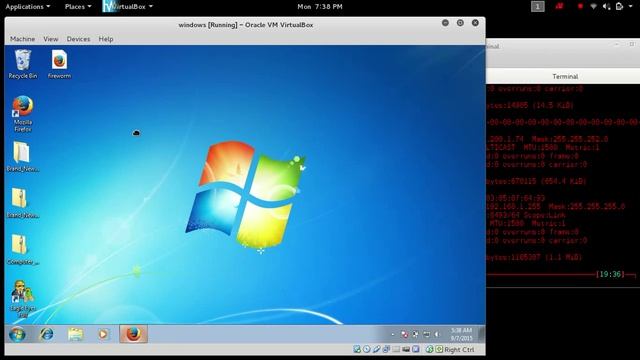This screenshot has width=640, height=360.
Task: Click the Windows Start orb
Action: coord(17,334)
